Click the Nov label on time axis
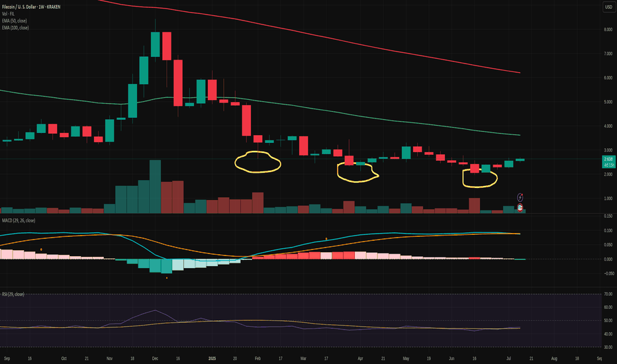617x364 pixels. [109, 359]
